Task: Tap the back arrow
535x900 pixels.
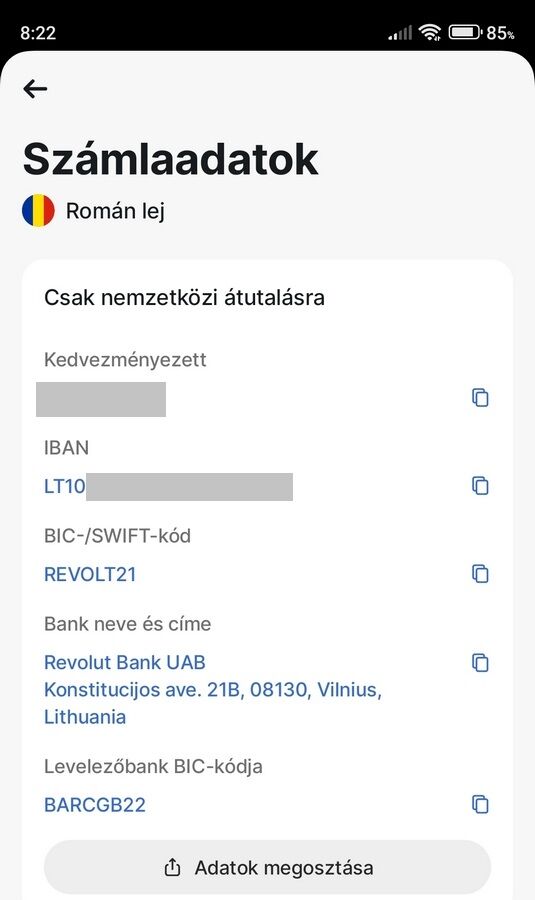Action: [35, 88]
